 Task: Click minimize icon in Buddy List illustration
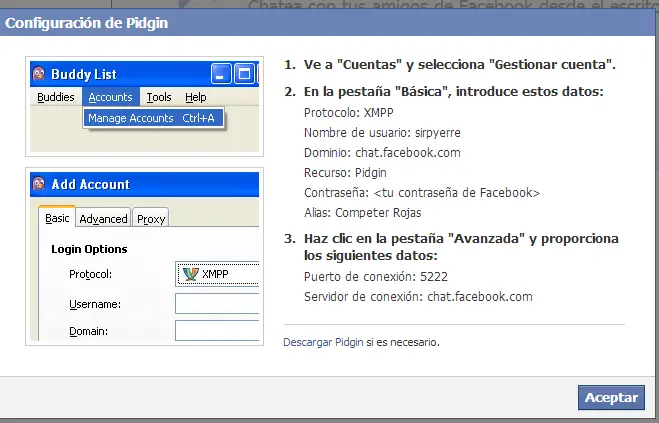[x=221, y=74]
